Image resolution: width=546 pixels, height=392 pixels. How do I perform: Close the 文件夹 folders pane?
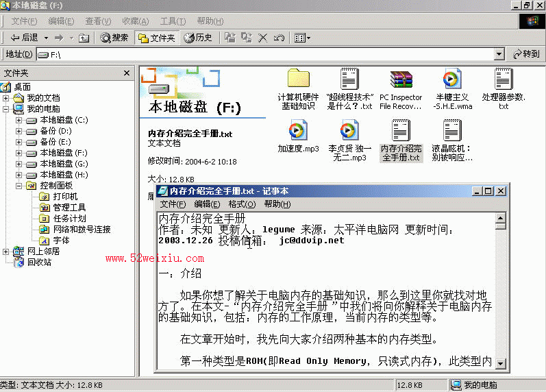click(127, 73)
